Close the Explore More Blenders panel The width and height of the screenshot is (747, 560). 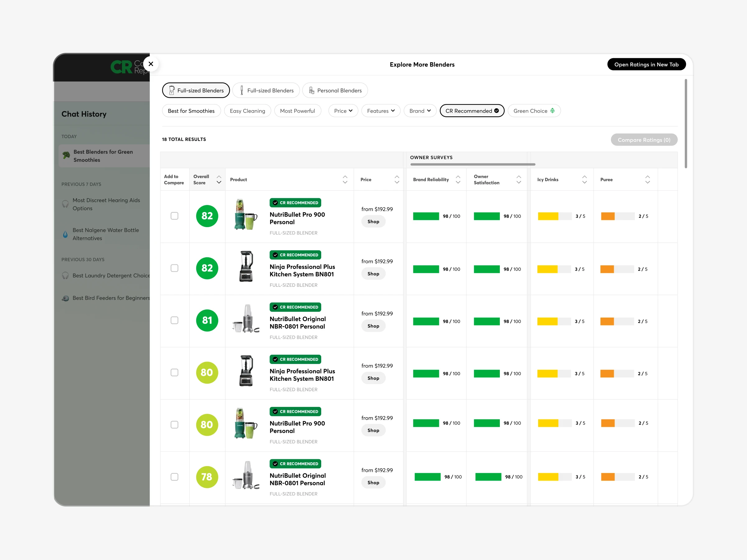tap(151, 64)
